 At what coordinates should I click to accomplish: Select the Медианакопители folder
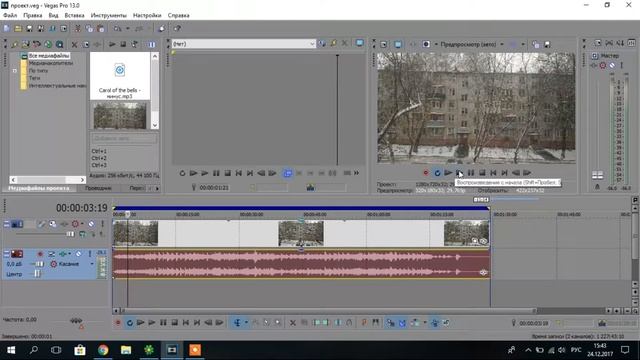[x=51, y=63]
